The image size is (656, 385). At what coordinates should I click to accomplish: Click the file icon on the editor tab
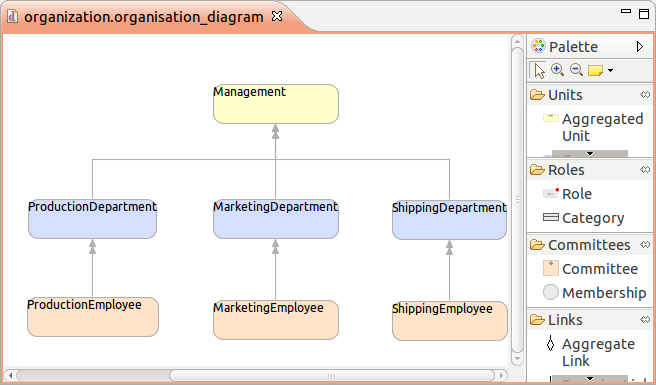tap(13, 17)
